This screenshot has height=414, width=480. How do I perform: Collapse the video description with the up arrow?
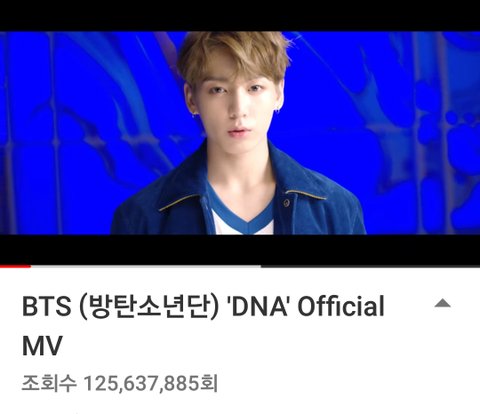tap(442, 303)
